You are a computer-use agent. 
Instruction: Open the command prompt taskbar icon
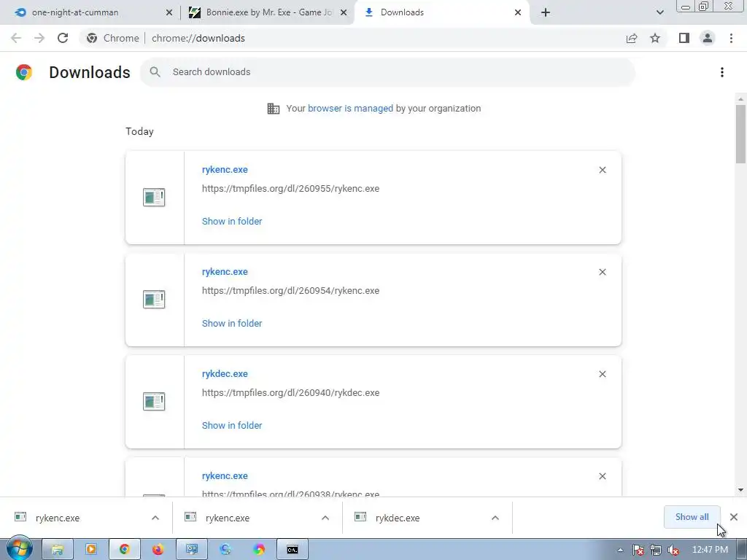click(x=292, y=550)
